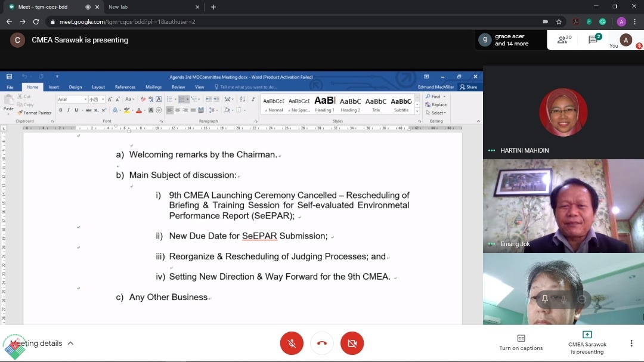Click Clear All Formatting icon
Image resolution: width=644 pixels, height=362 pixels.
(143, 100)
